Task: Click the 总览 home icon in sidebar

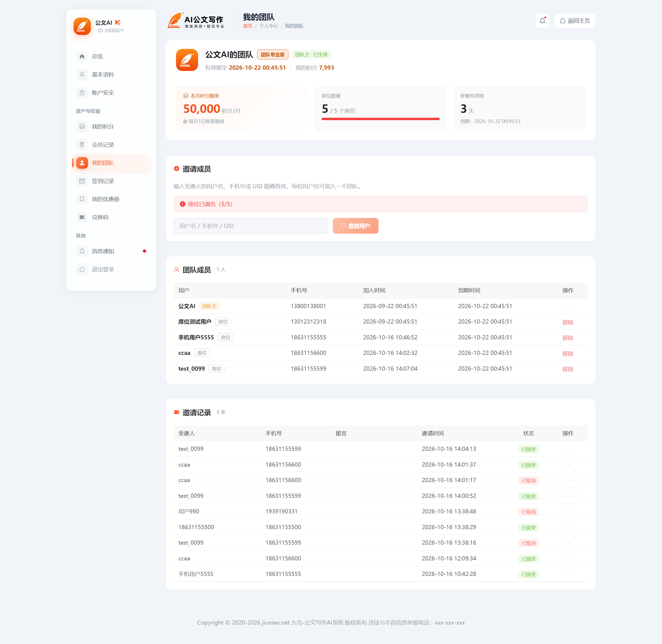Action: click(82, 57)
